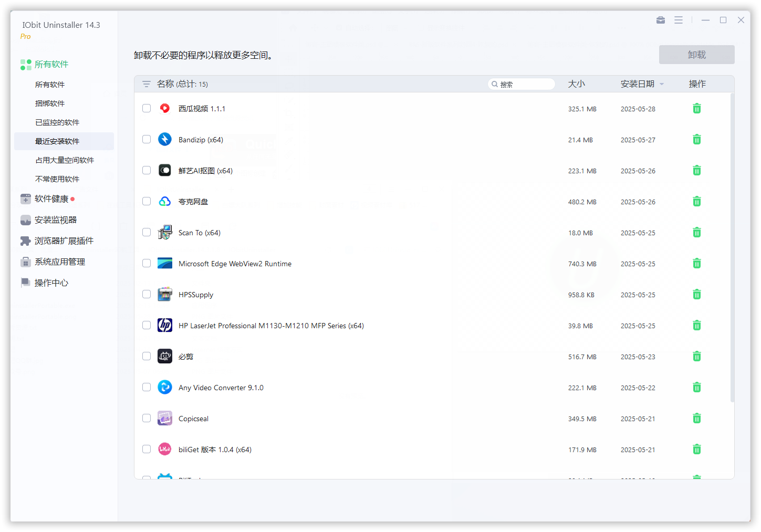Click the Microsoft Edge WebView2 app icon
Image resolution: width=761 pixels, height=532 pixels.
pos(165,263)
